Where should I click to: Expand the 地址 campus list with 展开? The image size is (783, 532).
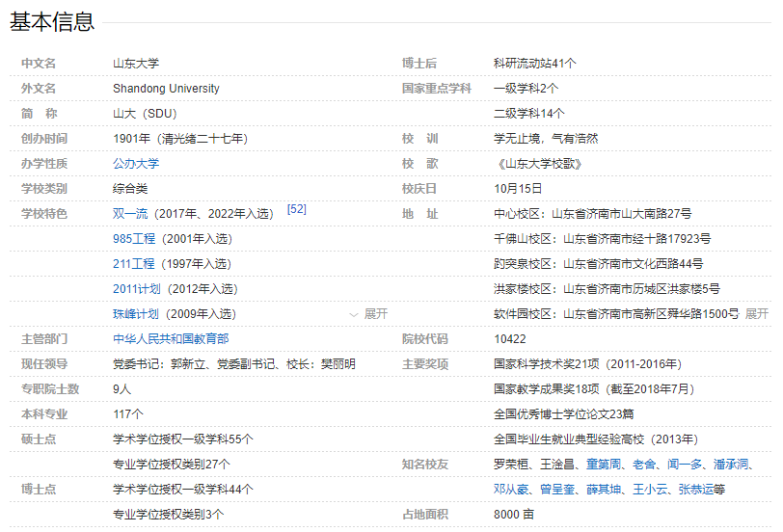(757, 314)
